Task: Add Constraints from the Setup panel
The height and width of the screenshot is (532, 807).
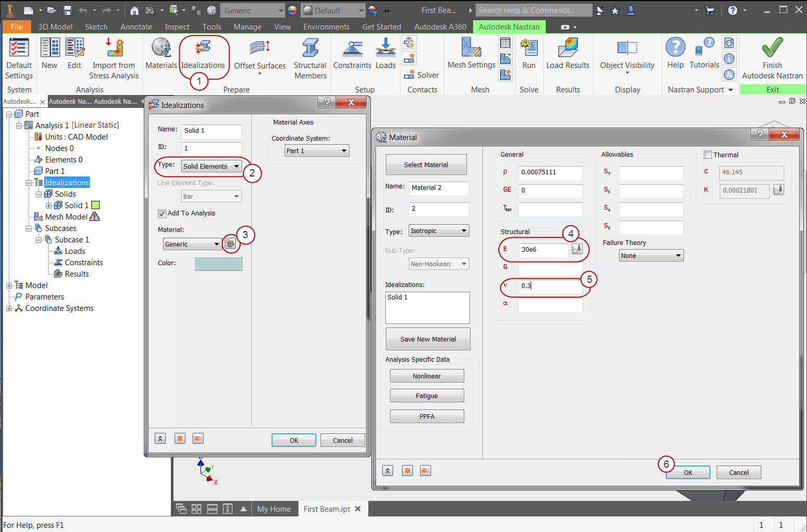Action: [x=352, y=54]
